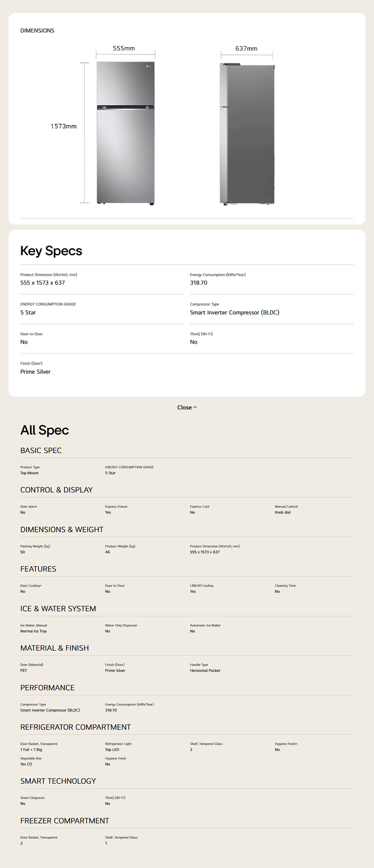Click the DIMENSIONS title above the images

(x=37, y=31)
